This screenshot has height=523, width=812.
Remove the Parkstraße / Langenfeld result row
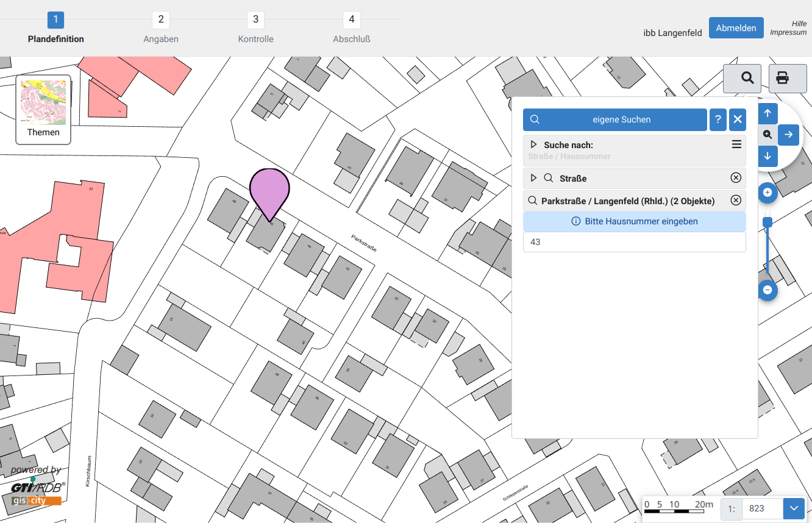pos(736,201)
